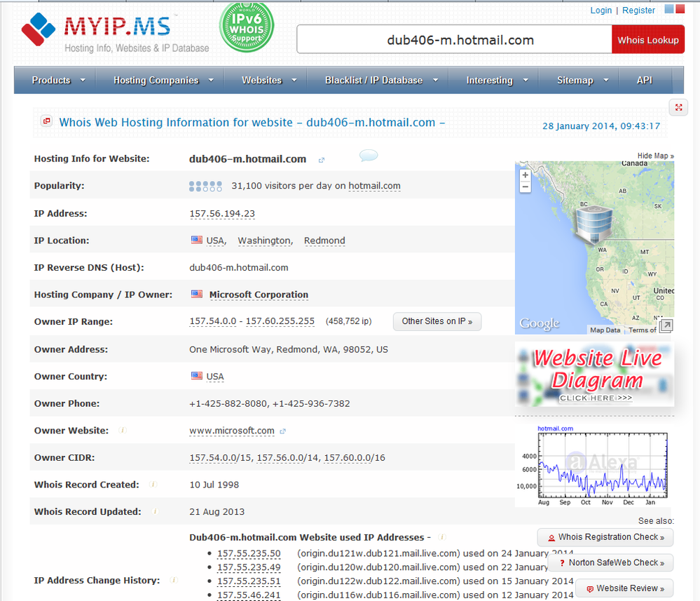The width and height of the screenshot is (700, 601).
Task: Open the Microsoft Corporation link
Action: click(x=259, y=295)
